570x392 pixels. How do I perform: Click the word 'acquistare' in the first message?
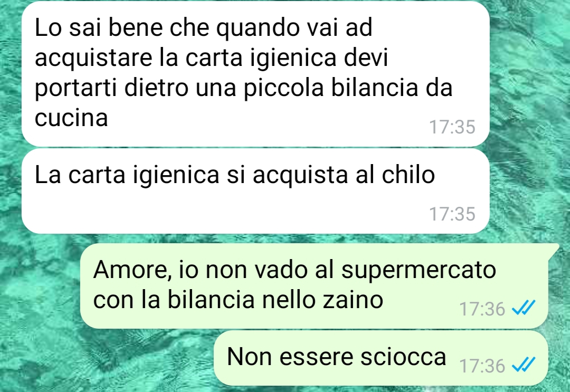pos(93,58)
